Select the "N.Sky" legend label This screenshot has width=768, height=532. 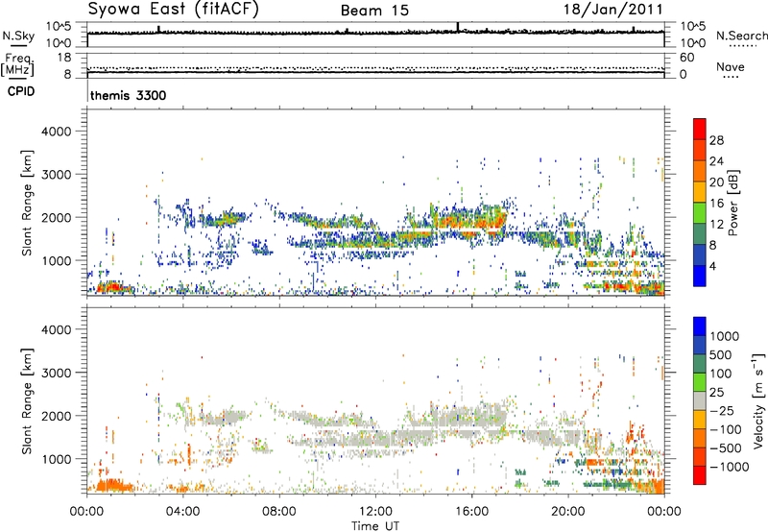point(18,36)
